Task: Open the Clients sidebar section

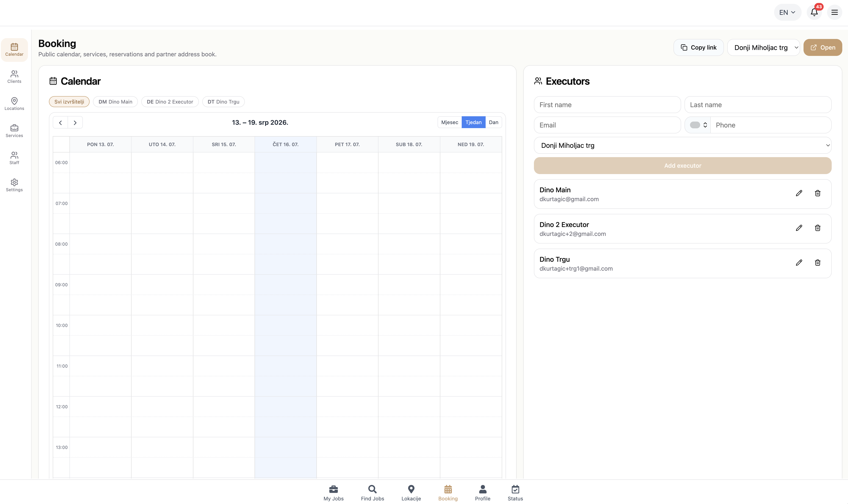Action: tap(14, 77)
